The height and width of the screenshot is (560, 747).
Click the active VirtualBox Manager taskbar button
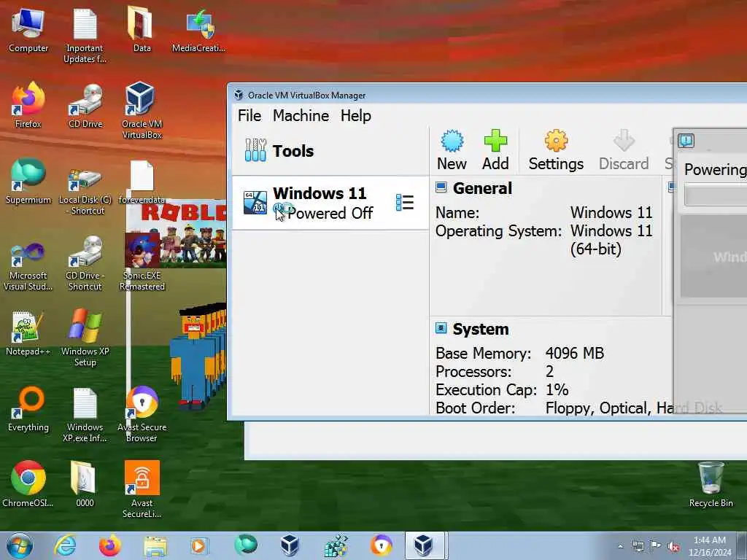click(x=424, y=545)
